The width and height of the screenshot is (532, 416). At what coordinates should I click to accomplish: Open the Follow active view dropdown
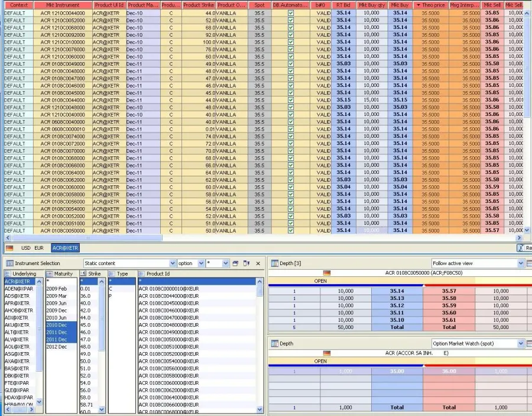click(521, 263)
